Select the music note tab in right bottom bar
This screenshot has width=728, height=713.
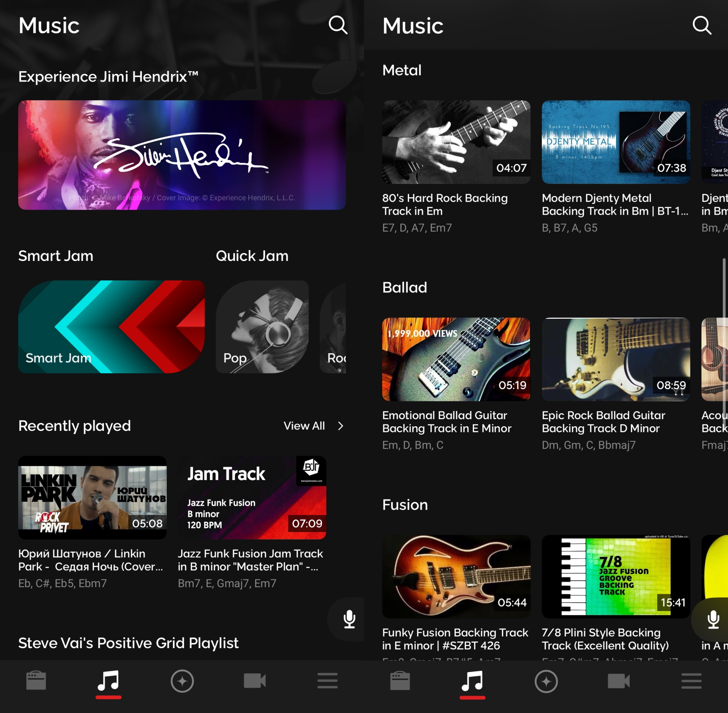tap(472, 682)
